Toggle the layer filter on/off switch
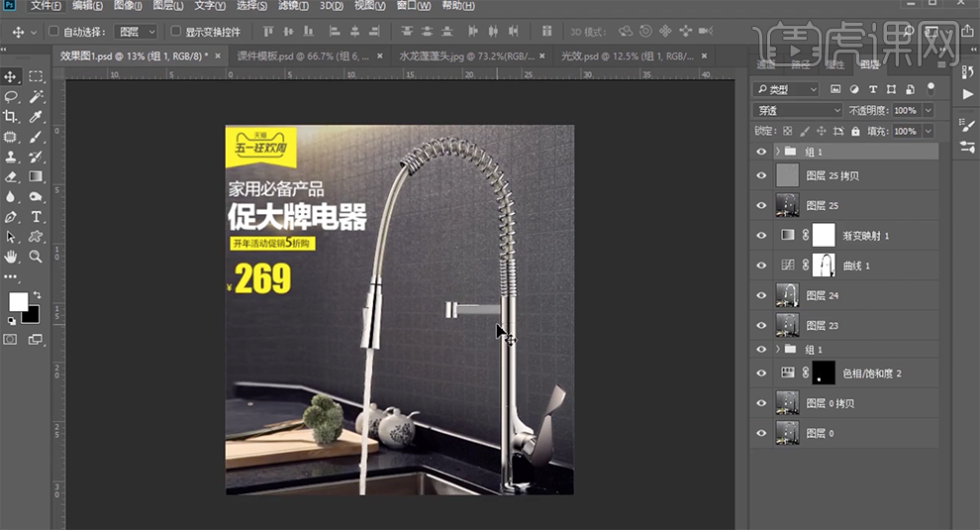 931,88
